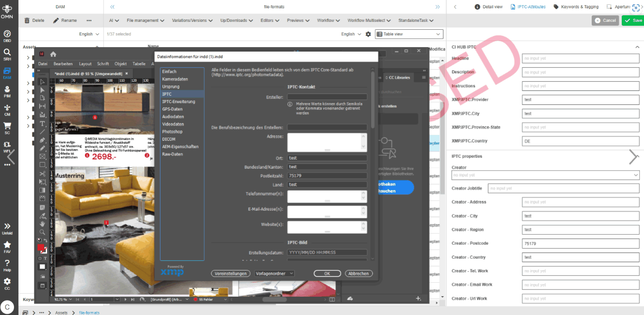This screenshot has width=644, height=315.
Task: Open the InDesign Datei menu
Action: point(43,64)
